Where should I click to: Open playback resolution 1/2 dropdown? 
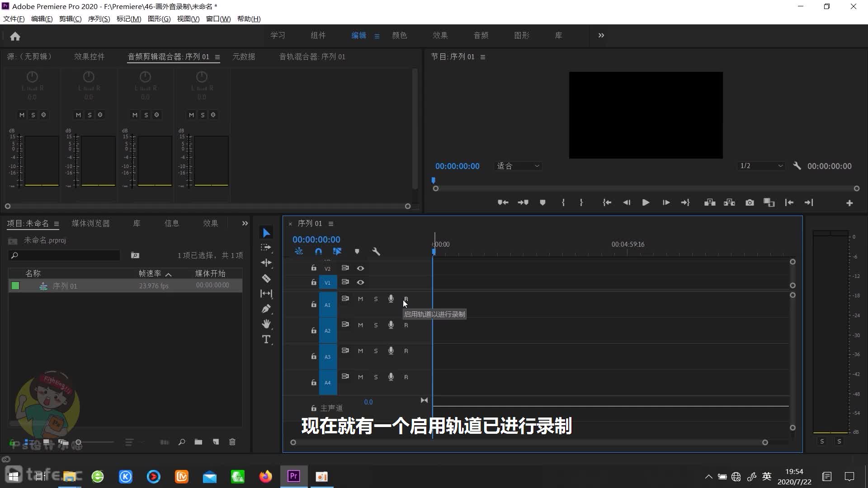pos(761,166)
